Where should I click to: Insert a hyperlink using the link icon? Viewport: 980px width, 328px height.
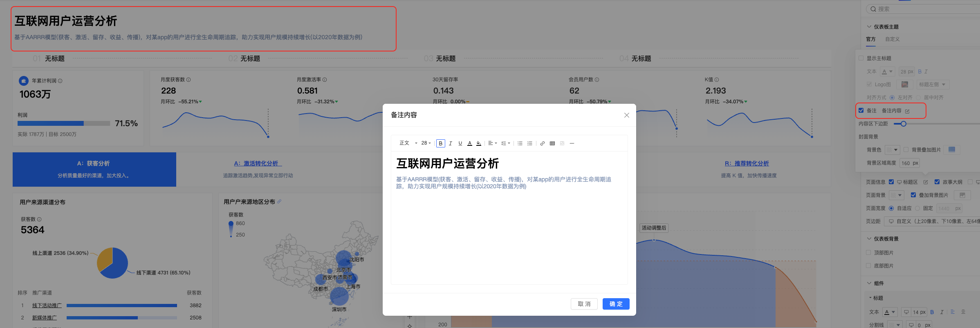click(543, 143)
